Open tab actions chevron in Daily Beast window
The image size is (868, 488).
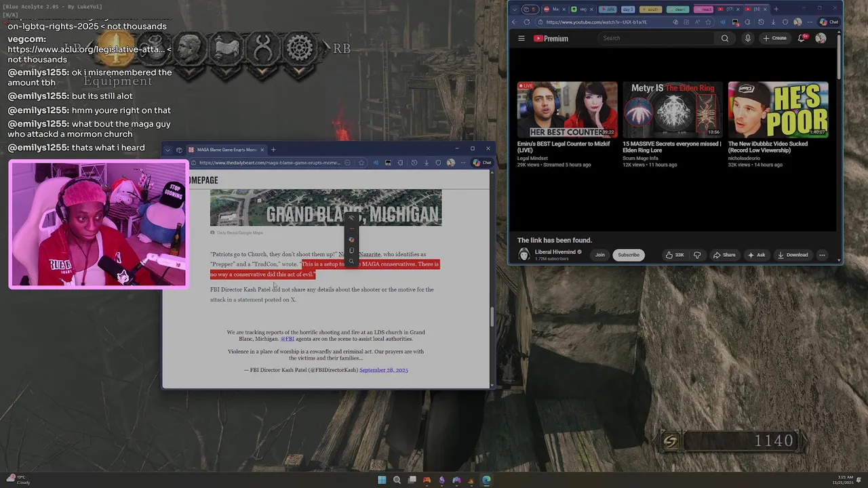[x=167, y=150]
